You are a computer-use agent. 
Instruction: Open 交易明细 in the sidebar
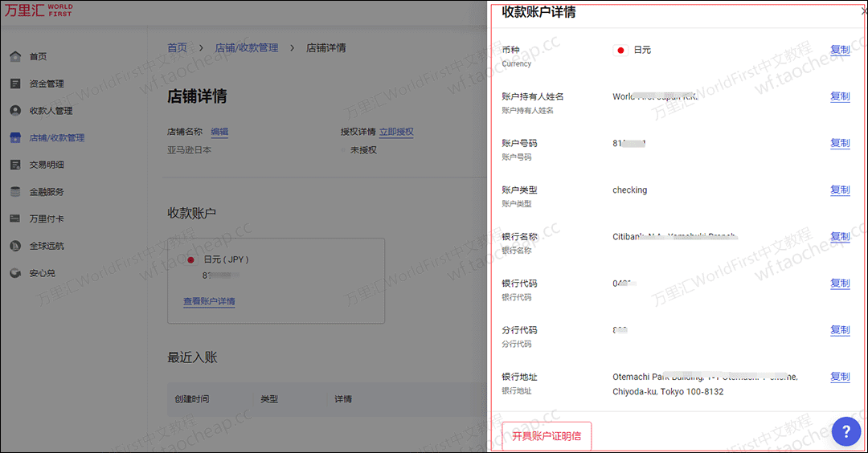47,165
